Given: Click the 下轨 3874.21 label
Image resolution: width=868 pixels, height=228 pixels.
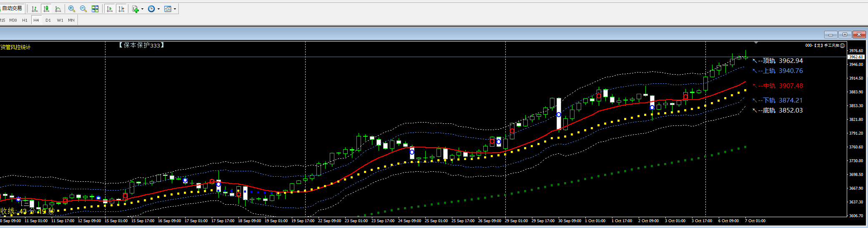Looking at the screenshot, I should [x=778, y=100].
